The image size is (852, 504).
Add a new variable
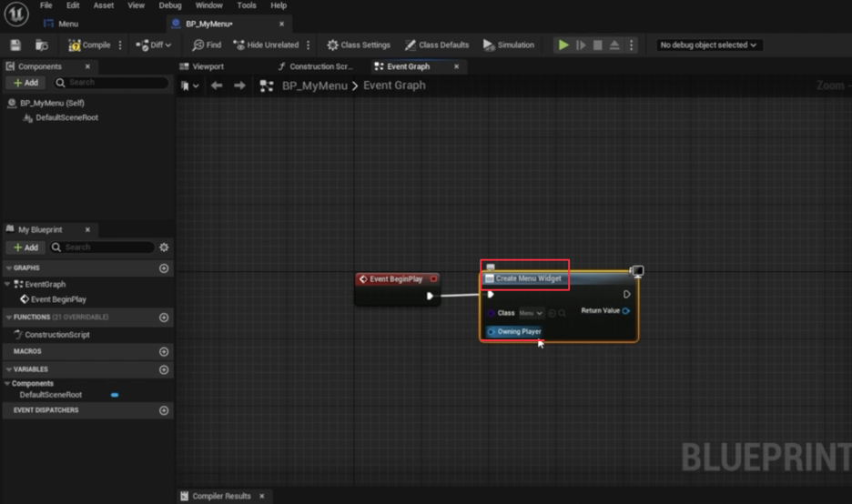coord(164,369)
